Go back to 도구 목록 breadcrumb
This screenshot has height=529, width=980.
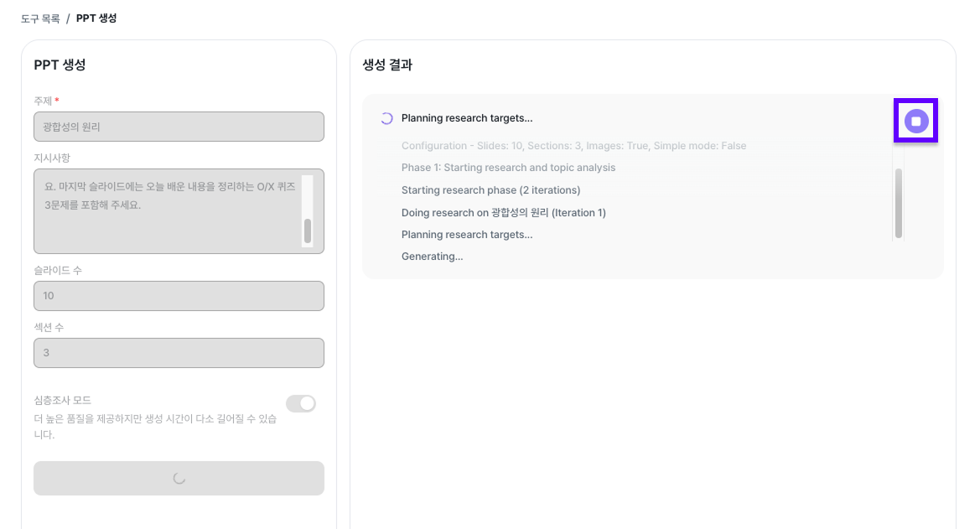[x=40, y=18]
